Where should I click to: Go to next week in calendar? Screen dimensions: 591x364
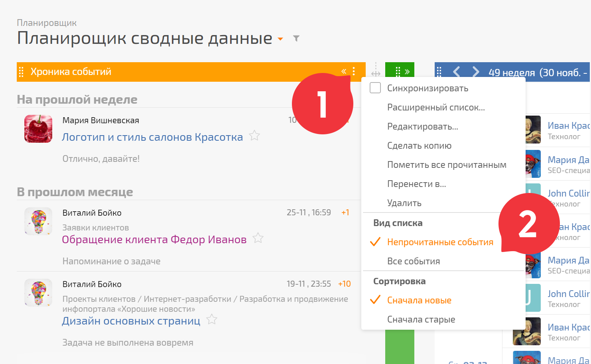click(x=475, y=72)
